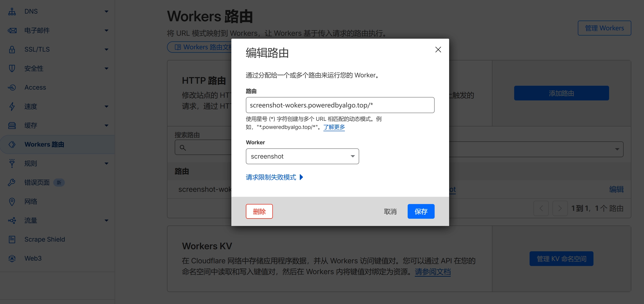
Task: Collapse the DNS sidebar chevron
Action: click(106, 11)
